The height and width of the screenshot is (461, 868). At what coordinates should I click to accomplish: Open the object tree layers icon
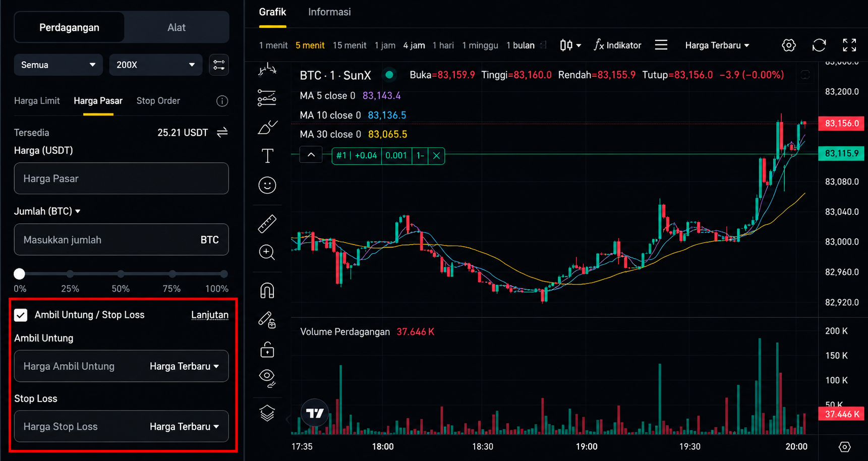pyautogui.click(x=267, y=413)
